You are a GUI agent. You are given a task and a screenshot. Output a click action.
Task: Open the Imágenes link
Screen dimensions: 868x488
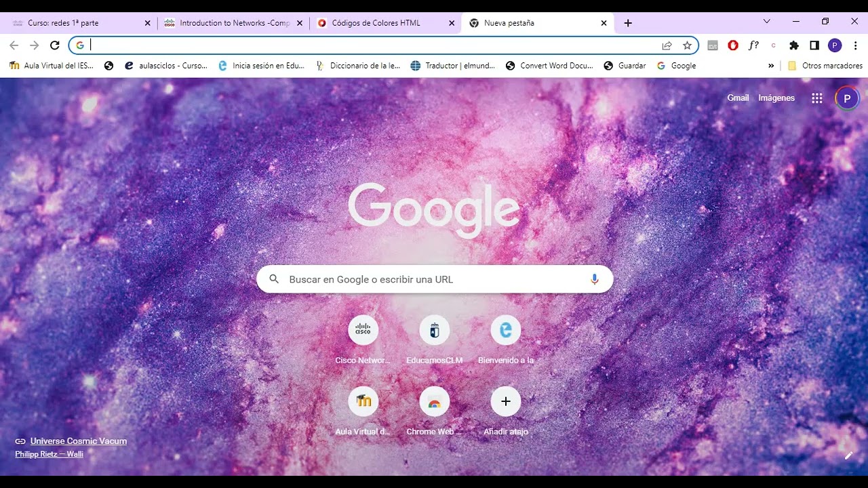[776, 98]
